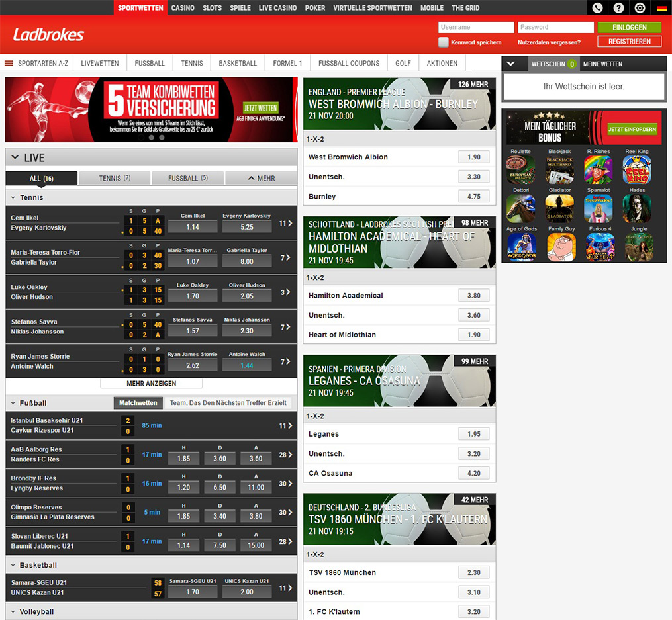
Task: Select the third banner carousel dot
Action: [x=162, y=138]
